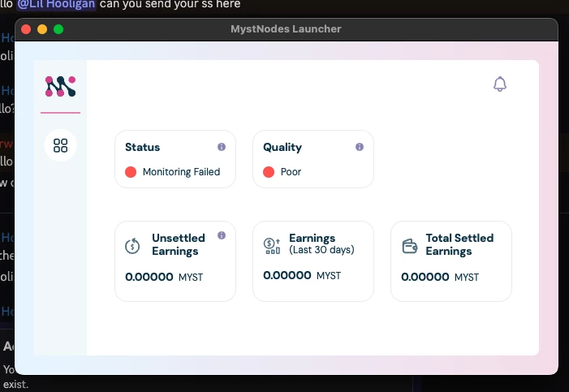569x392 pixels.
Task: Click the MystNodes logo in sidebar
Action: point(60,86)
